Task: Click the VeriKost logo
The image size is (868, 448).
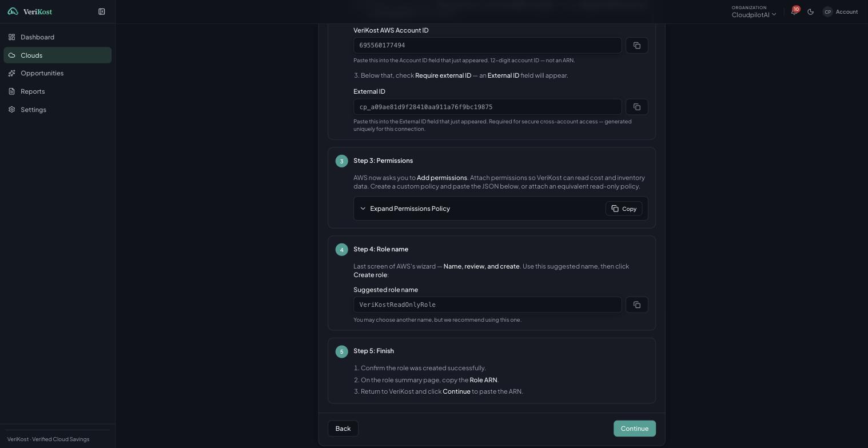Action: point(30,11)
